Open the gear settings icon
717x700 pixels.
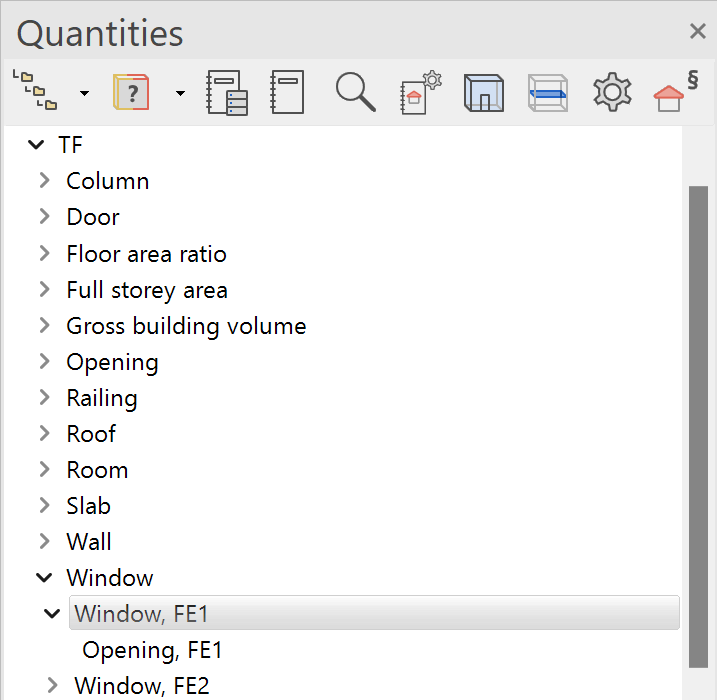click(612, 92)
